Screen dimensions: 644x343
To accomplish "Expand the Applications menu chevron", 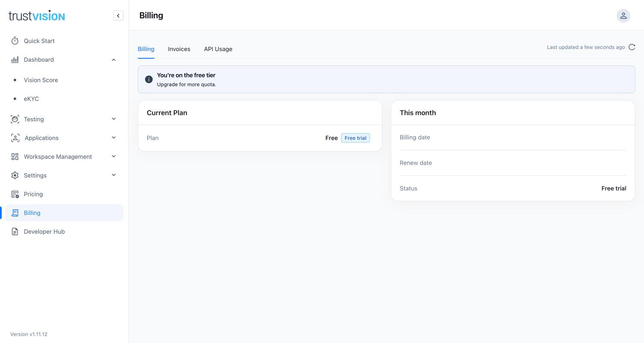I will pyautogui.click(x=114, y=138).
